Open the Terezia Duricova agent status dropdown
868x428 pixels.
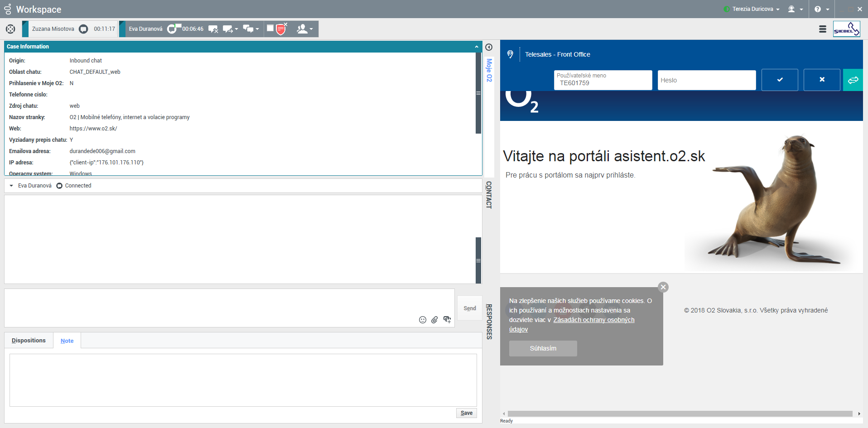pos(752,9)
